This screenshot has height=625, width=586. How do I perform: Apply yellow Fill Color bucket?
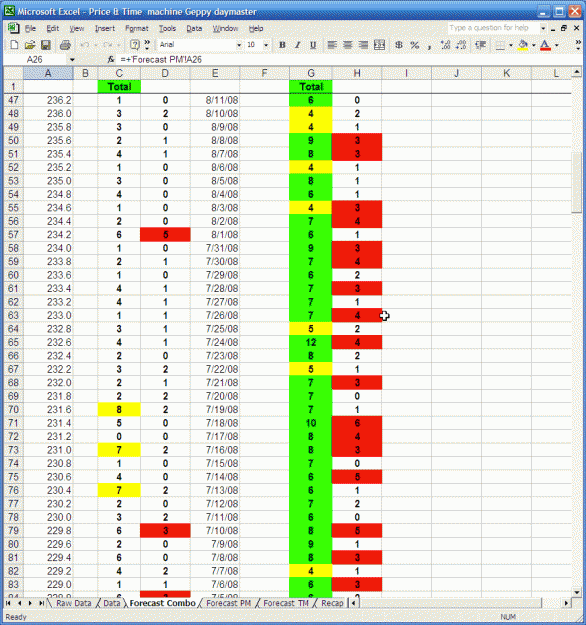[x=523, y=45]
